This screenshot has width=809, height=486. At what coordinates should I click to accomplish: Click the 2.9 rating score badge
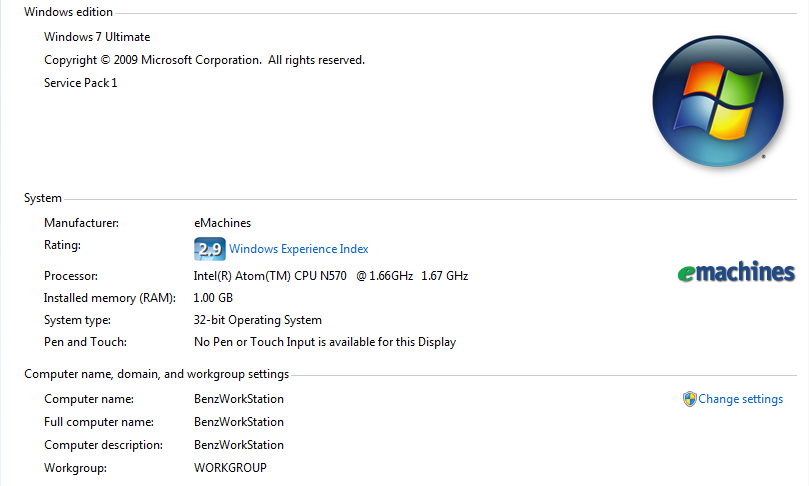(x=209, y=249)
